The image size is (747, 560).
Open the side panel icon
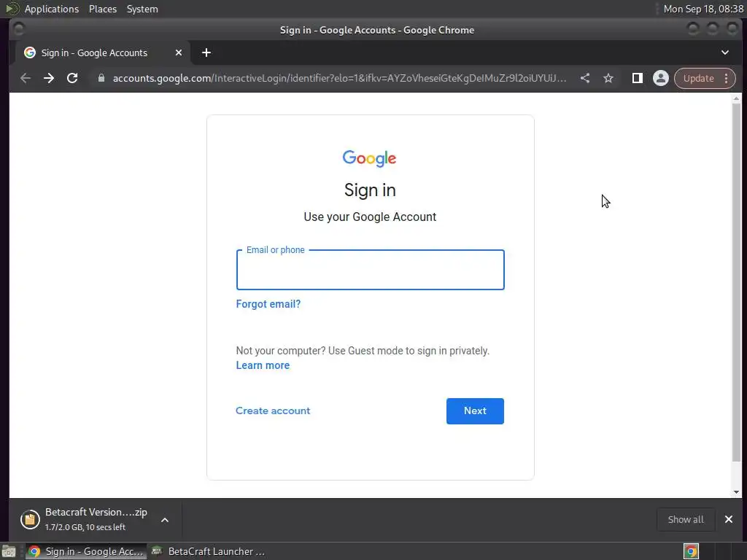[637, 78]
